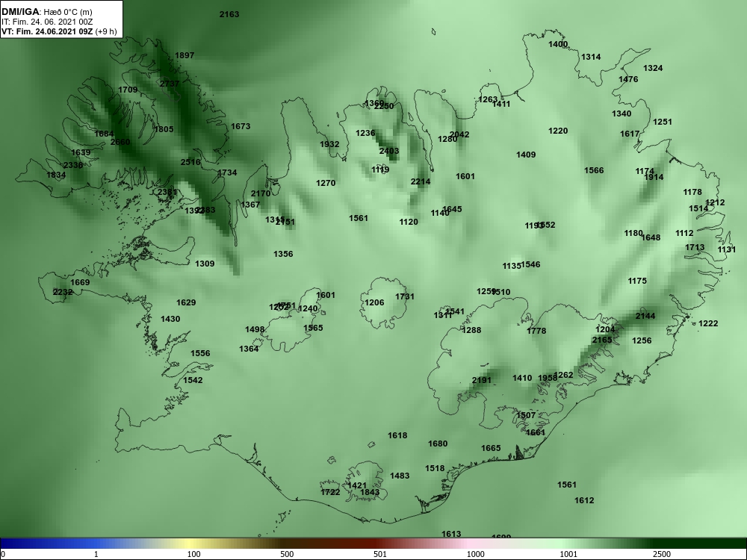
Task: Click the map value 1324
Action: point(653,68)
